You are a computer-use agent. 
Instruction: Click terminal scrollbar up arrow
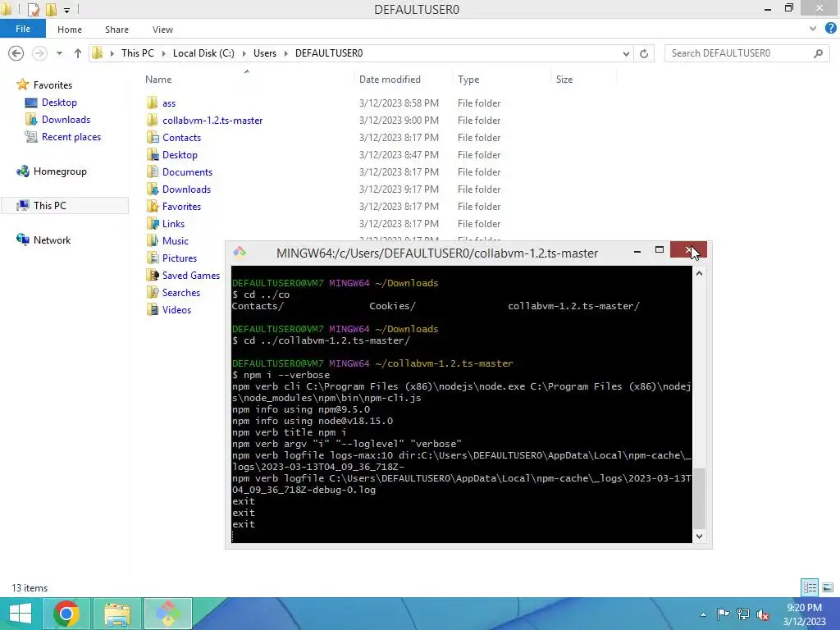tap(699, 273)
